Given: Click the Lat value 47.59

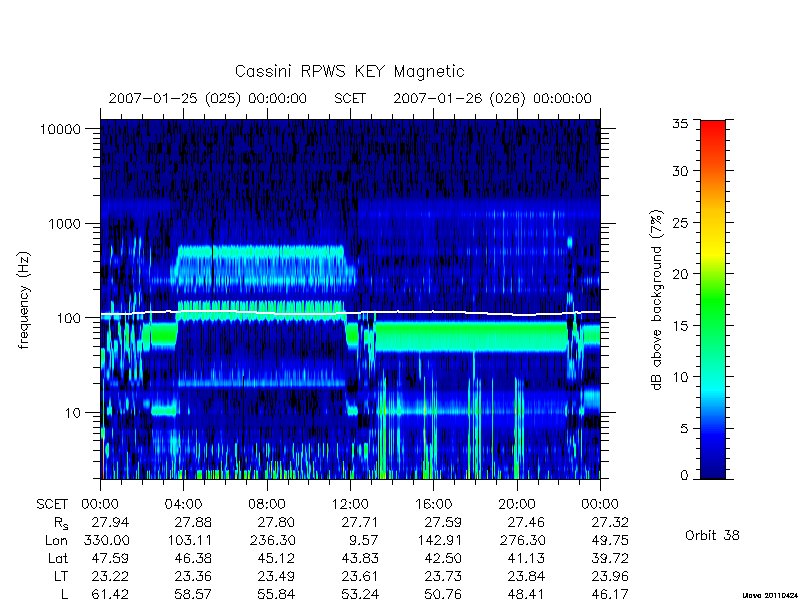Looking at the screenshot, I should pos(110,559).
